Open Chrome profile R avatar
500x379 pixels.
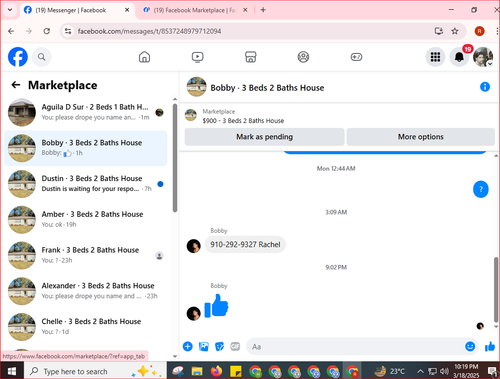[x=479, y=31]
